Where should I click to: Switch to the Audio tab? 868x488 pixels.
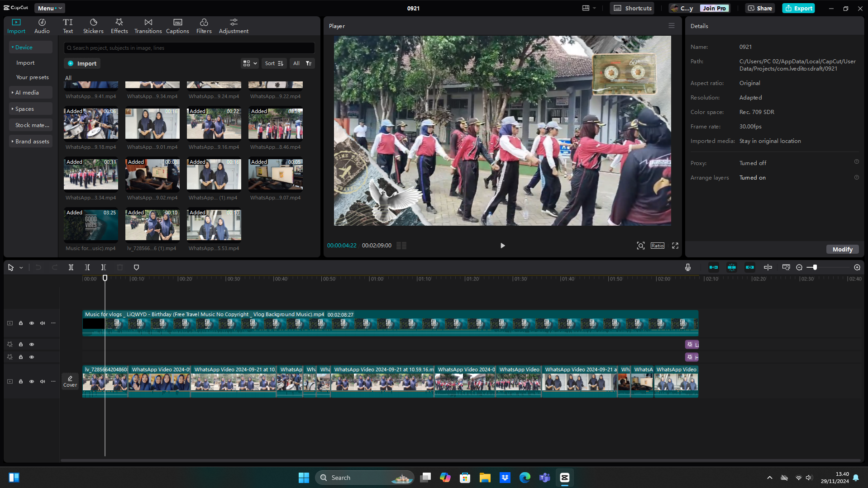(x=42, y=26)
